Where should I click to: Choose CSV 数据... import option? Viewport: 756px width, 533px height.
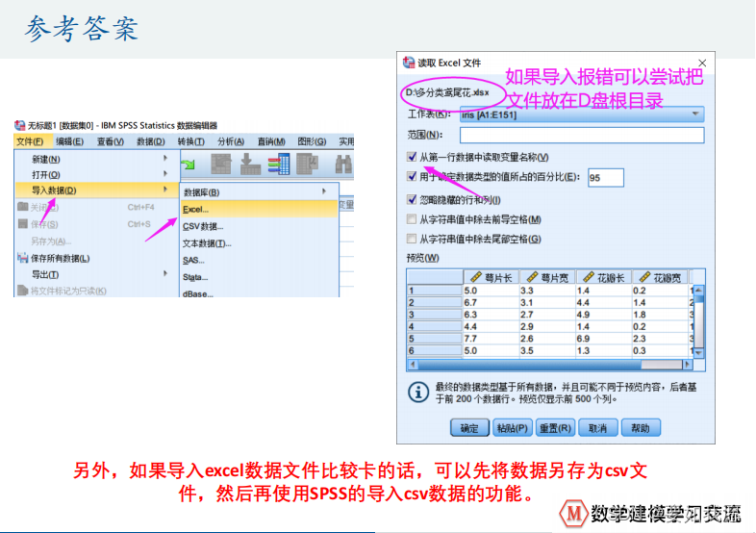pos(260,226)
